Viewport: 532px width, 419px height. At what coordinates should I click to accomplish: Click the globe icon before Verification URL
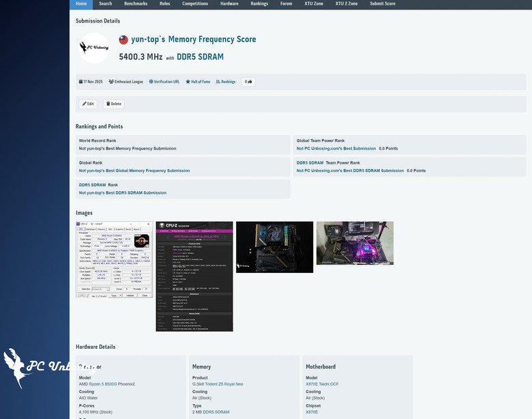click(x=151, y=82)
